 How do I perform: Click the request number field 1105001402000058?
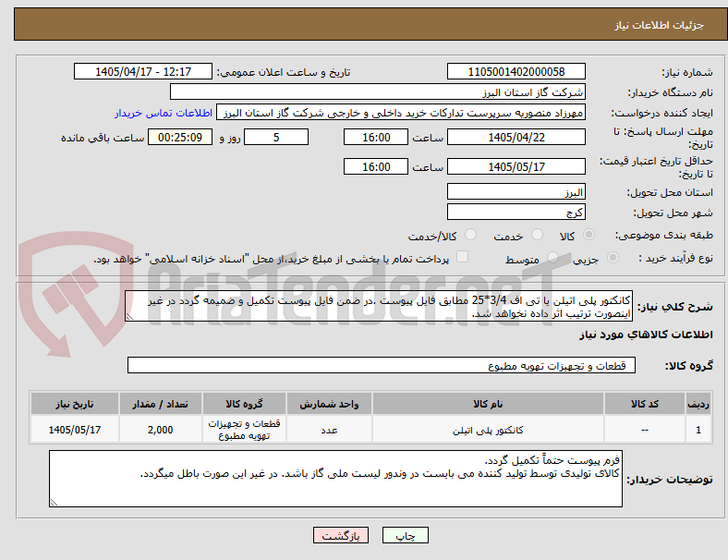[516, 71]
